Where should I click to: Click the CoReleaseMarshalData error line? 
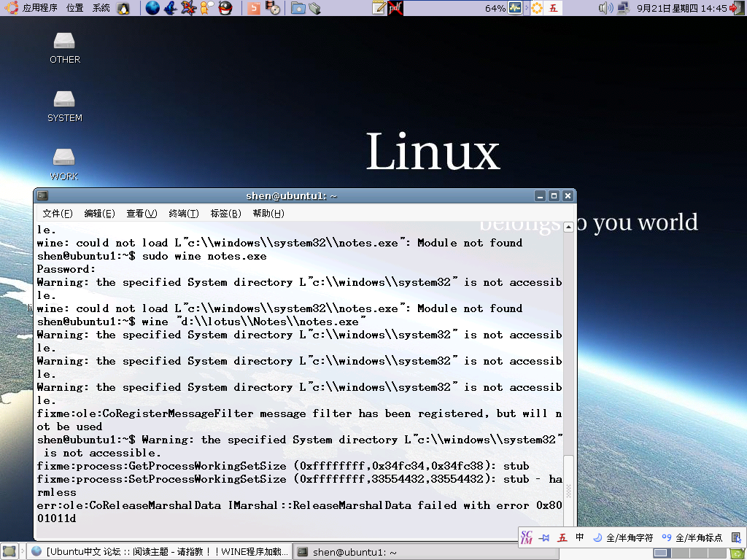[300, 505]
